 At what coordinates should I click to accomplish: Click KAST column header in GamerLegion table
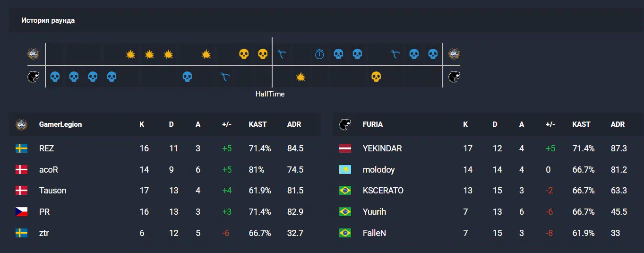pyautogui.click(x=258, y=124)
